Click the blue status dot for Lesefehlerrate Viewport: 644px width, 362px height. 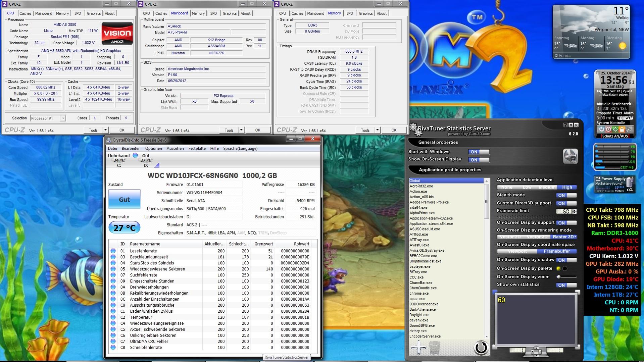click(x=113, y=251)
